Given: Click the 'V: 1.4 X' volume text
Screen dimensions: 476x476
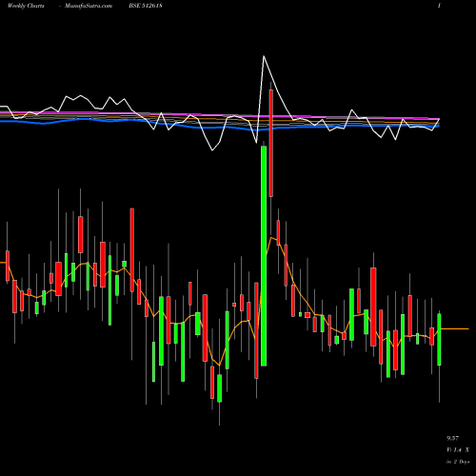Looking at the screenshot, I should coord(458,449).
